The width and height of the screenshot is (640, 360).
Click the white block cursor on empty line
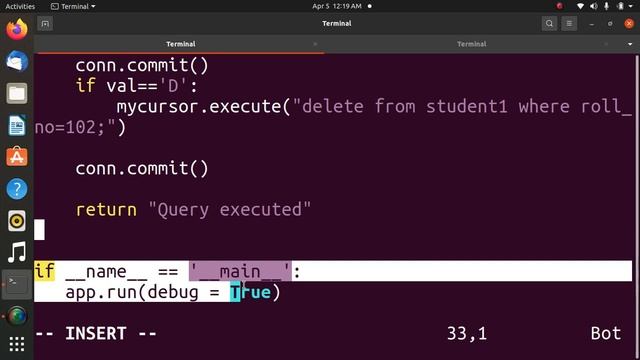[39, 230]
